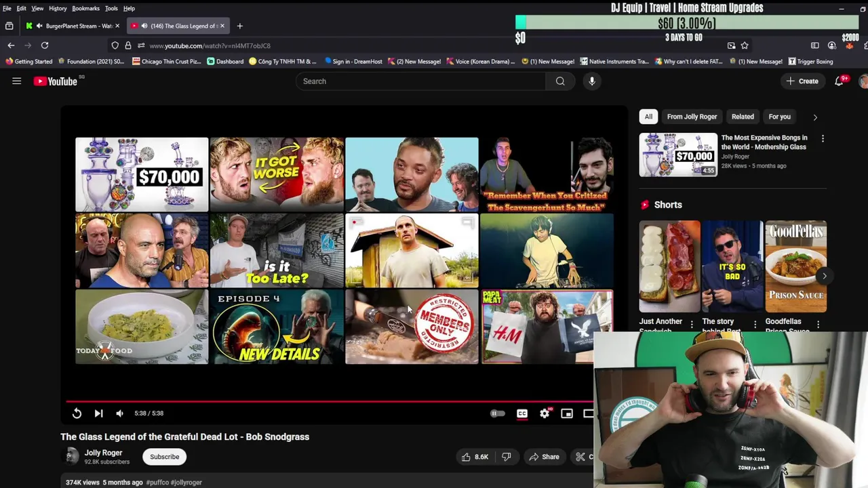The height and width of the screenshot is (488, 868).
Task: Replay the video with replay icon
Action: [x=77, y=413]
